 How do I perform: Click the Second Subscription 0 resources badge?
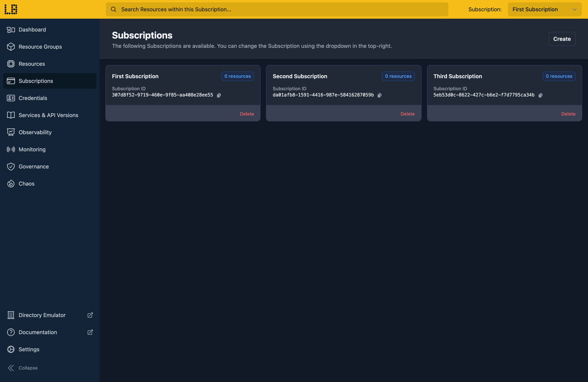point(398,76)
